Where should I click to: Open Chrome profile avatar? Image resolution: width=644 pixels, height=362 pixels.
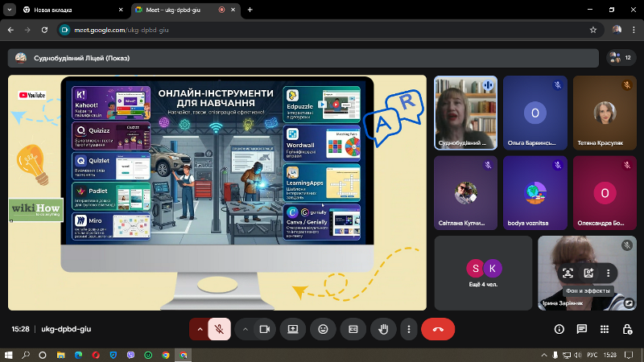[617, 30]
